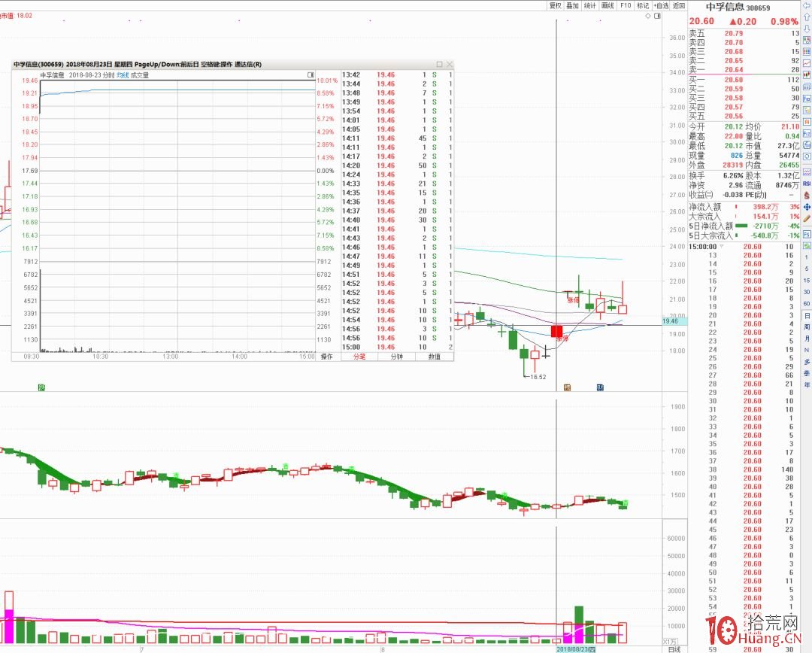The image size is (812, 653).
Task: Select the 数值 tab in popup
Action: pos(435,357)
